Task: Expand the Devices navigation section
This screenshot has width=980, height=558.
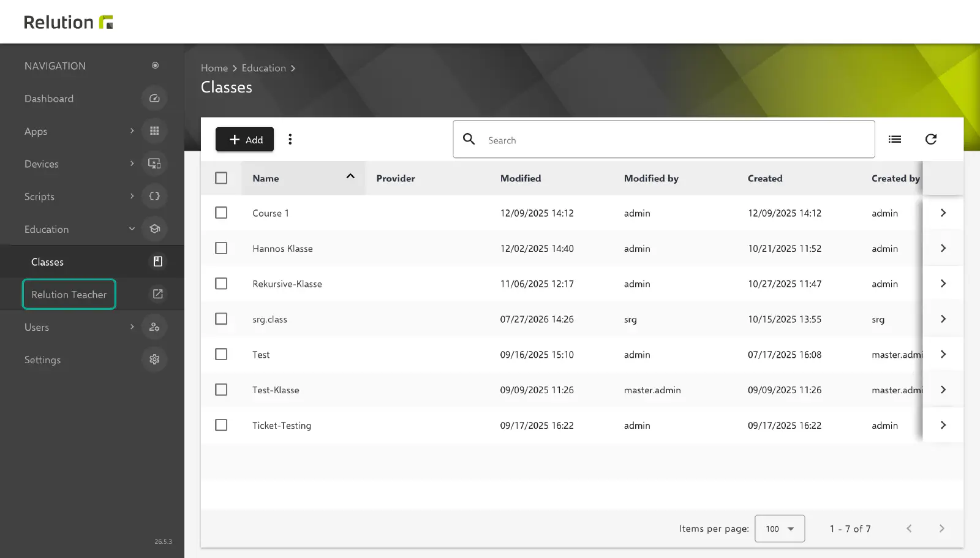Action: click(x=132, y=164)
